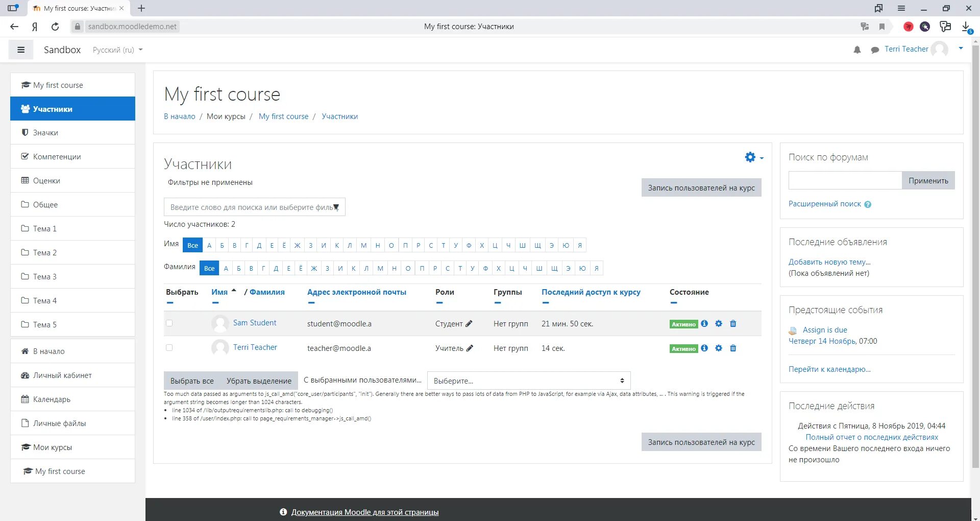Delete Sam Student via trash icon

click(x=733, y=323)
